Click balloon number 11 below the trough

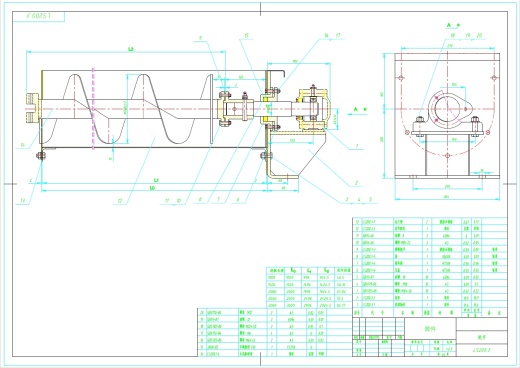[x=167, y=200]
